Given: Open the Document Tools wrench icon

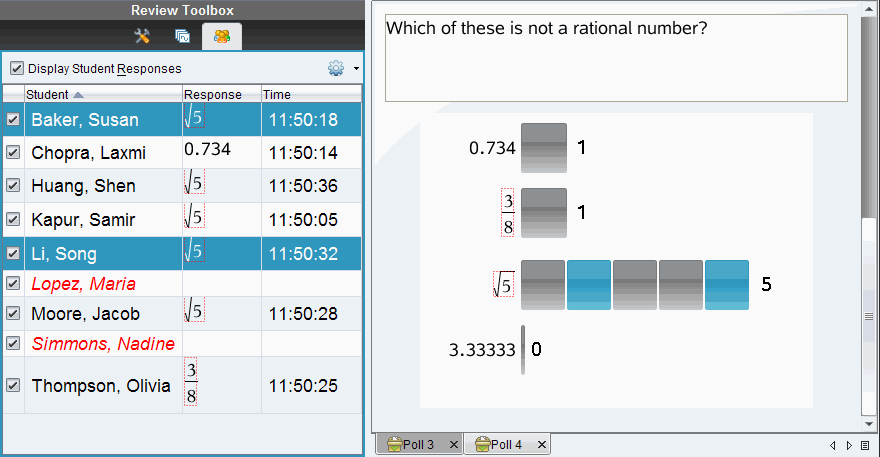Looking at the screenshot, I should (x=142, y=37).
